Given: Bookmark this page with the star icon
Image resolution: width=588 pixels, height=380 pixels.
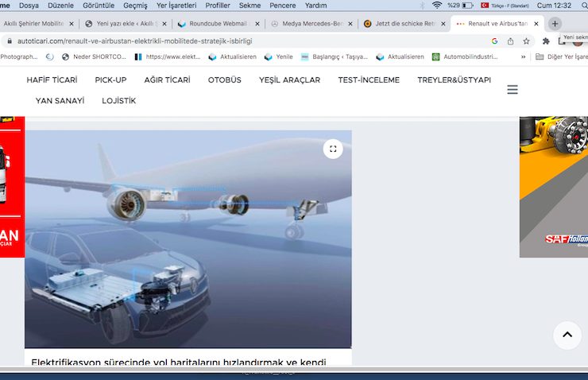Looking at the screenshot, I should 526,41.
